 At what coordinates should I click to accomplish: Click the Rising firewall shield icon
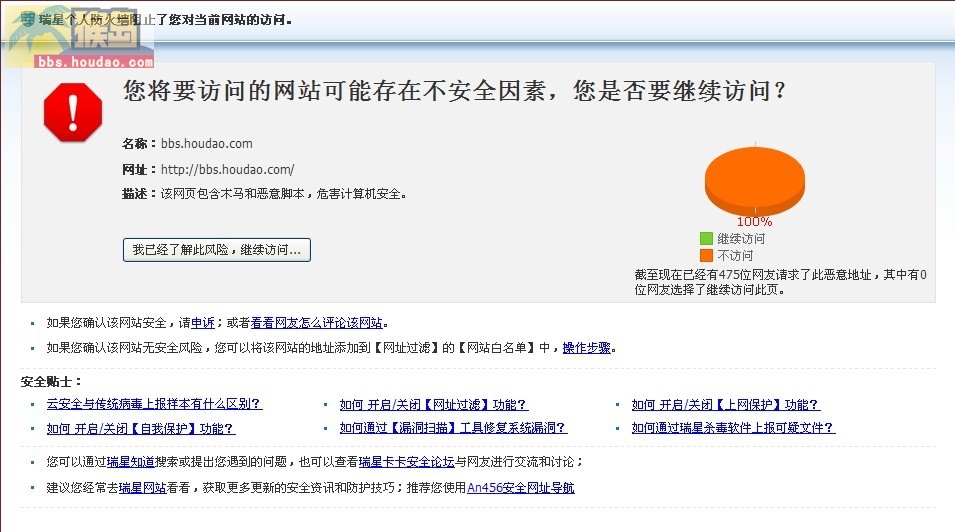click(x=28, y=19)
